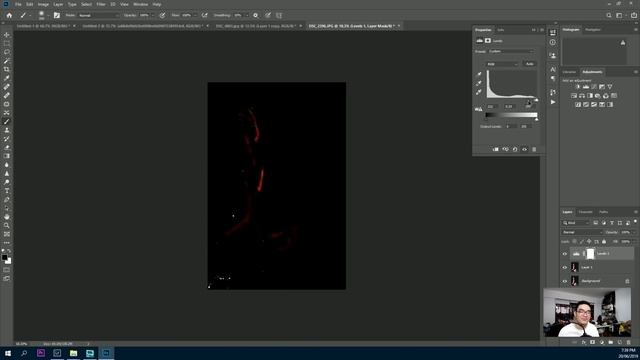This screenshot has width=640, height=360.
Task: Delete the adjustment layer via Properties trash
Action: tap(534, 149)
